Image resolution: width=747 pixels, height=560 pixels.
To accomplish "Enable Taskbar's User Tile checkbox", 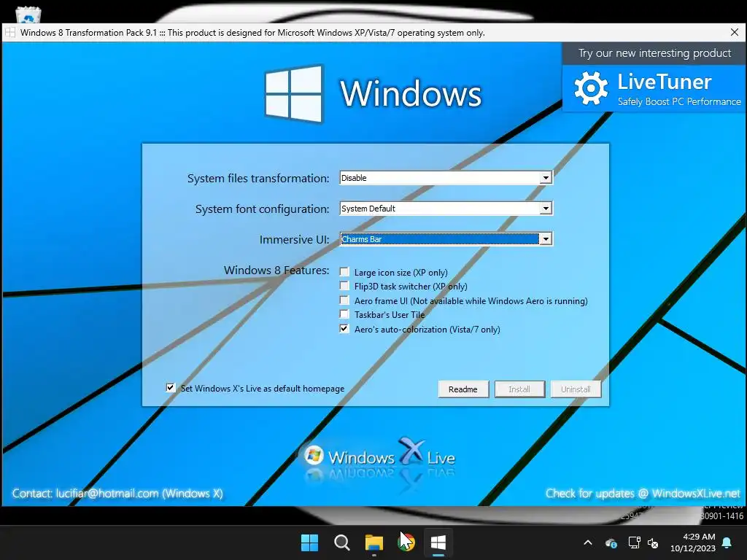I will 344,314.
